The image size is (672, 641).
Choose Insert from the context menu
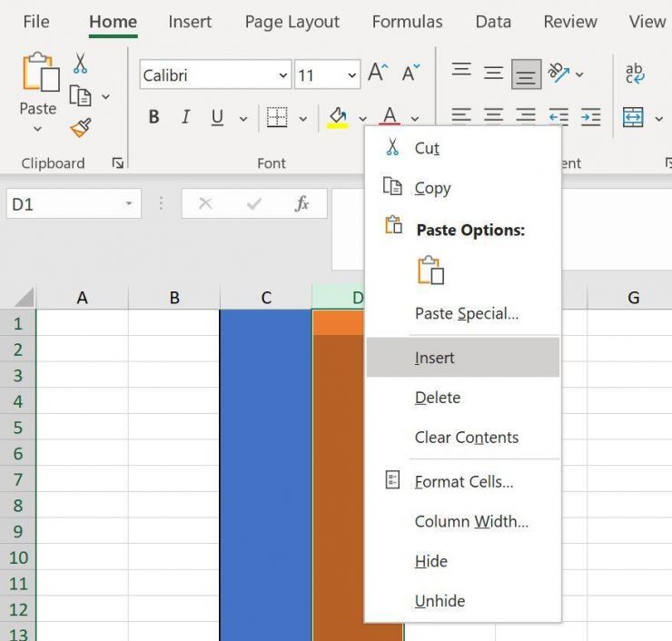[434, 358]
